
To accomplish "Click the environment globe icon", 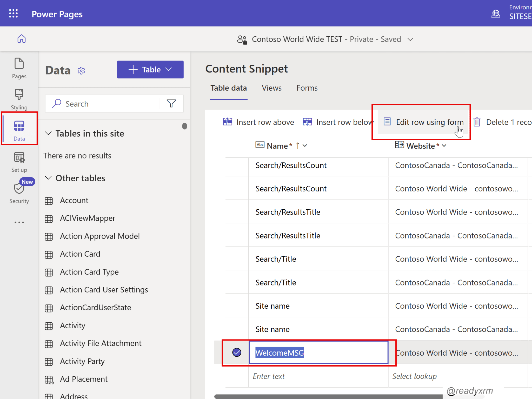I will click(x=496, y=14).
